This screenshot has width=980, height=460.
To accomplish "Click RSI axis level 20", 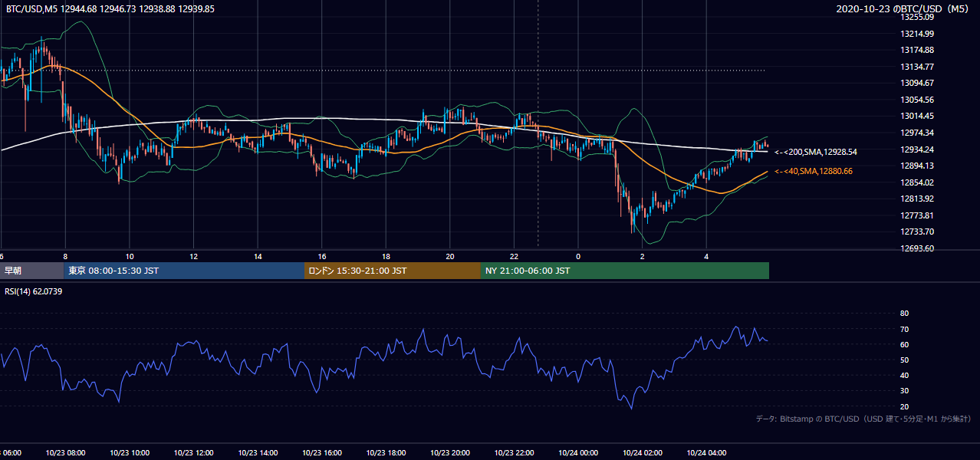I will pos(904,406).
